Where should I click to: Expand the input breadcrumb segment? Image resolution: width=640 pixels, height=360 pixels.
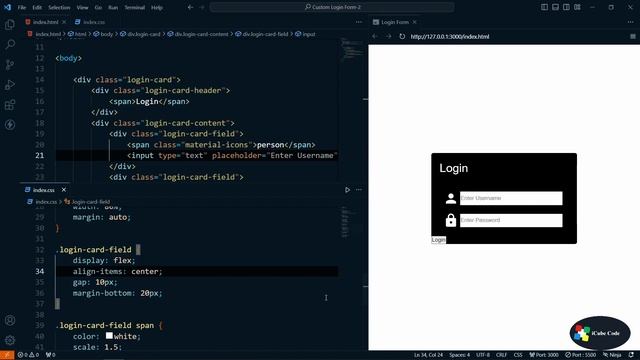305,34
